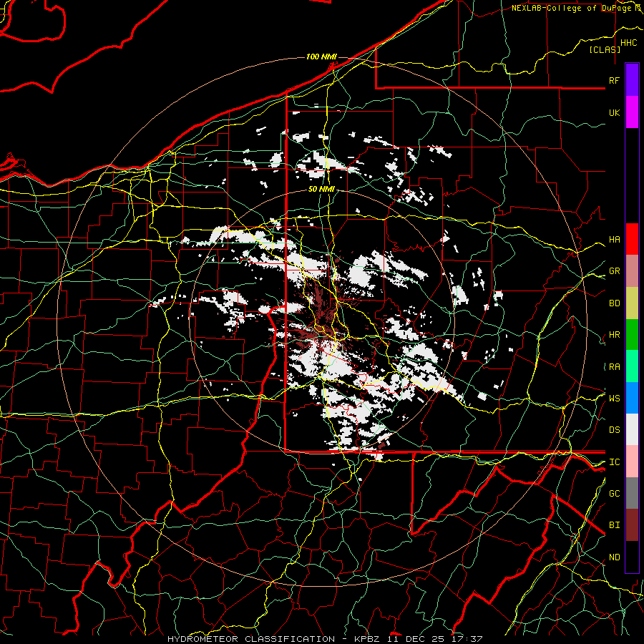Click the "HA" legend label
This screenshot has width=644, height=644.
click(614, 239)
